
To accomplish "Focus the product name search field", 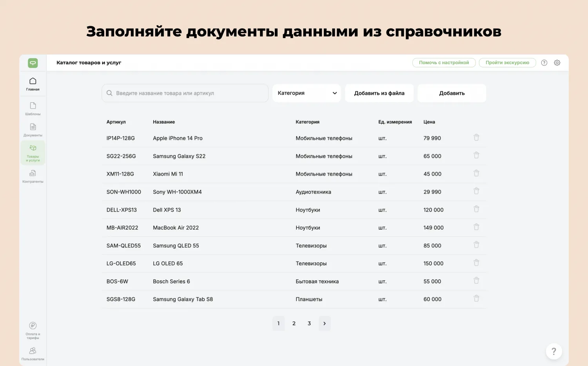I will [x=185, y=93].
